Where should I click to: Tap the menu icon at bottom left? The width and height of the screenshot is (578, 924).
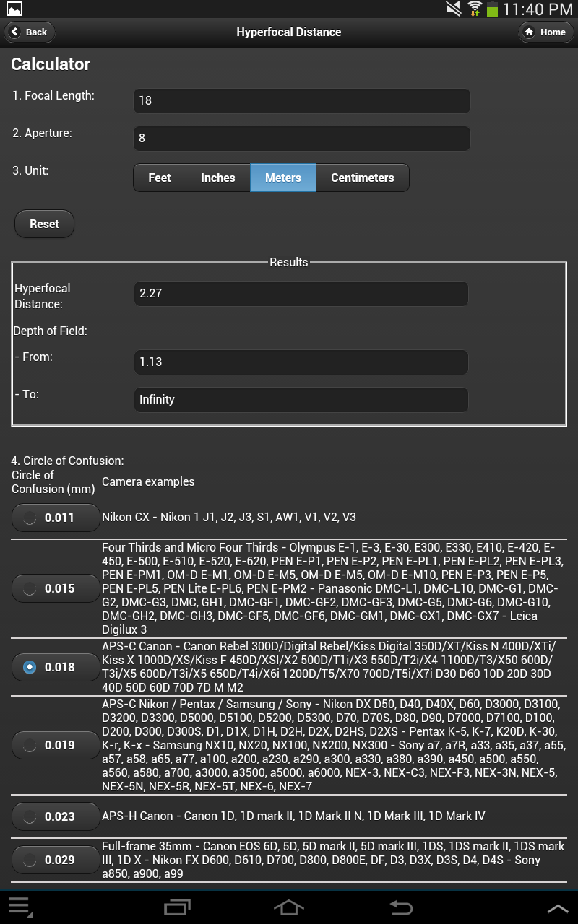(22, 907)
